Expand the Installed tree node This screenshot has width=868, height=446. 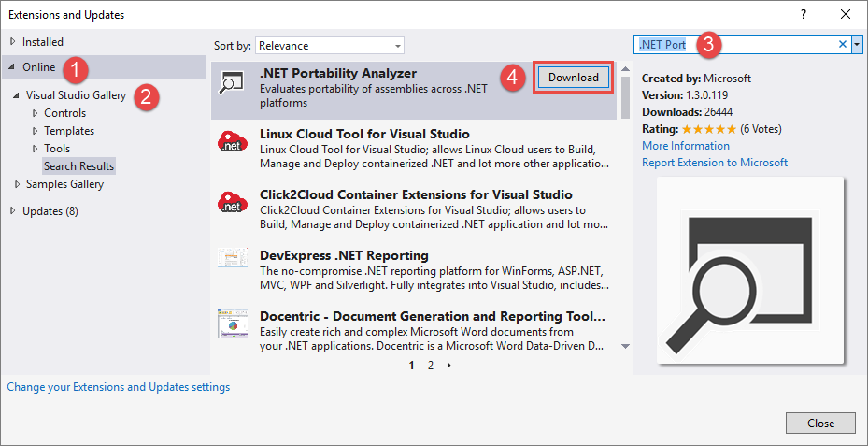[x=13, y=42]
